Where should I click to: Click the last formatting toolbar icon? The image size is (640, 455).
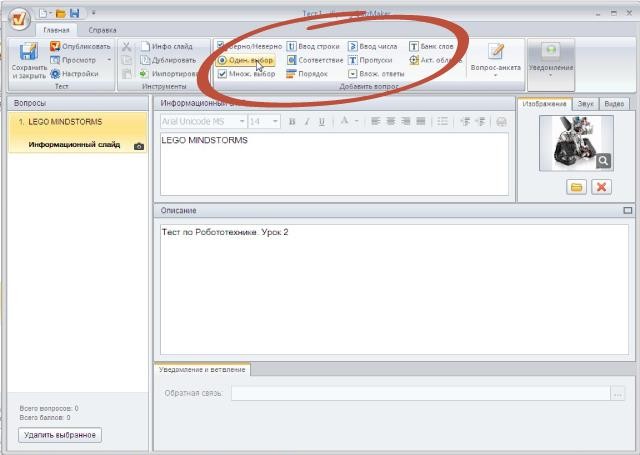click(x=502, y=122)
